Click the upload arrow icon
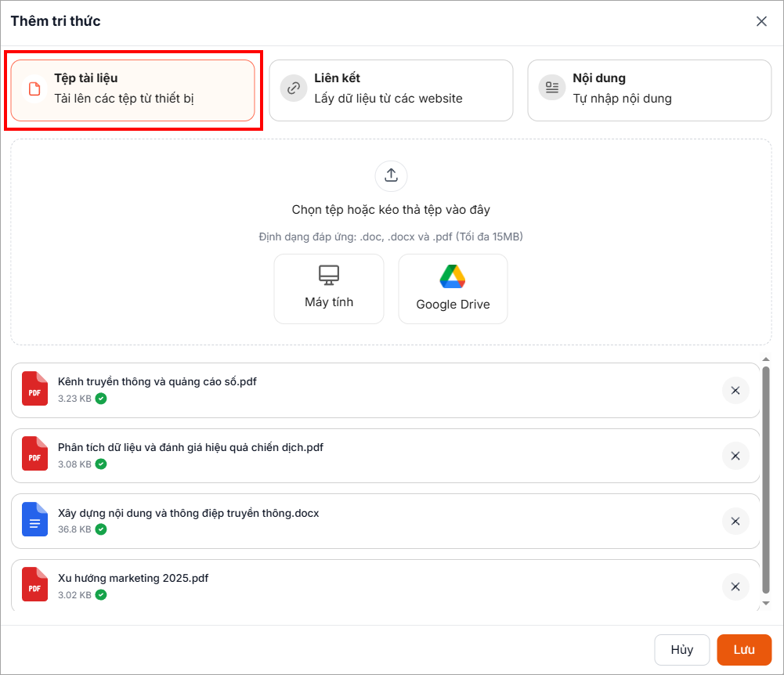 coord(391,175)
